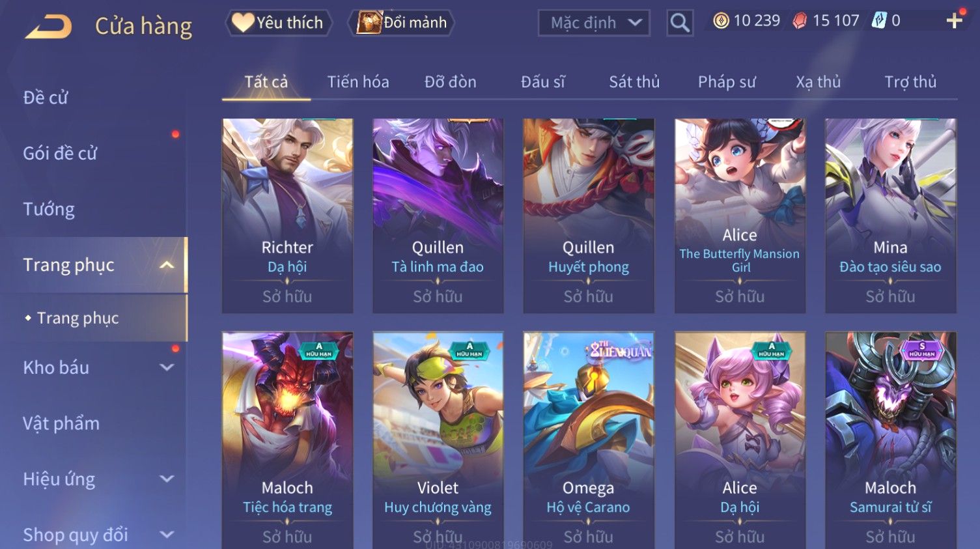The width and height of the screenshot is (980, 549).
Task: Switch to the Pháp sư tab
Action: [727, 82]
